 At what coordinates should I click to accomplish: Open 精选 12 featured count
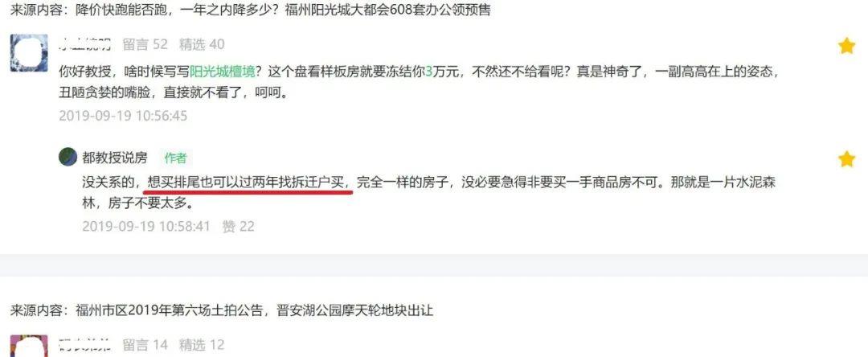(202, 345)
